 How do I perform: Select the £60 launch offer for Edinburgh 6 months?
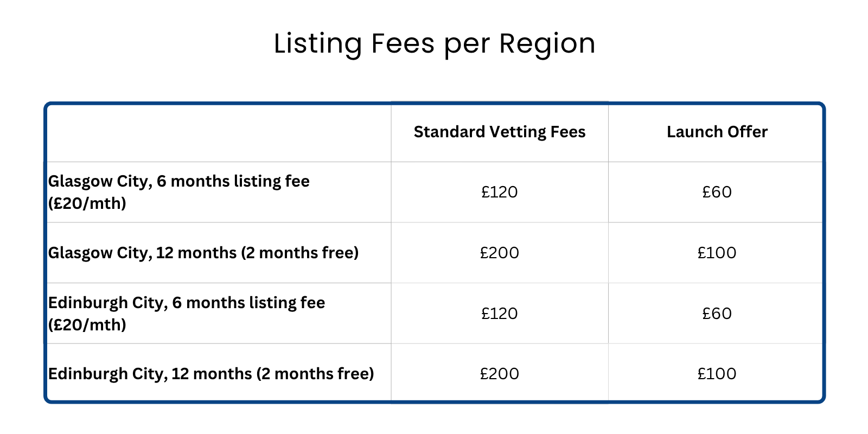click(717, 314)
